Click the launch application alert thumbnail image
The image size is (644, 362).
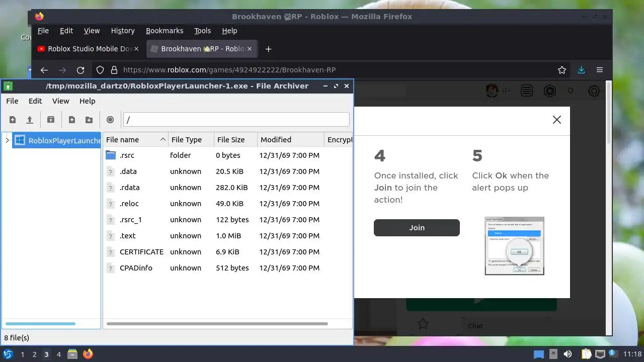(514, 246)
